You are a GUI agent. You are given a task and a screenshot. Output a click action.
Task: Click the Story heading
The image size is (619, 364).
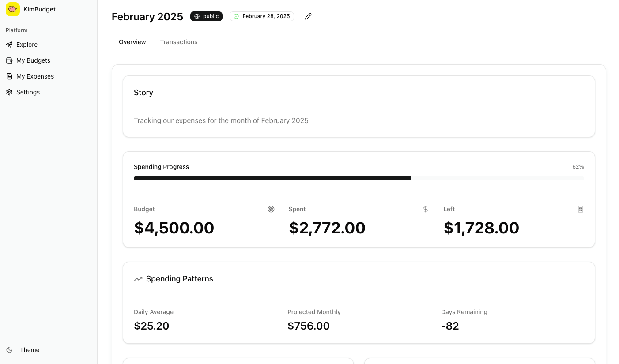(x=143, y=93)
